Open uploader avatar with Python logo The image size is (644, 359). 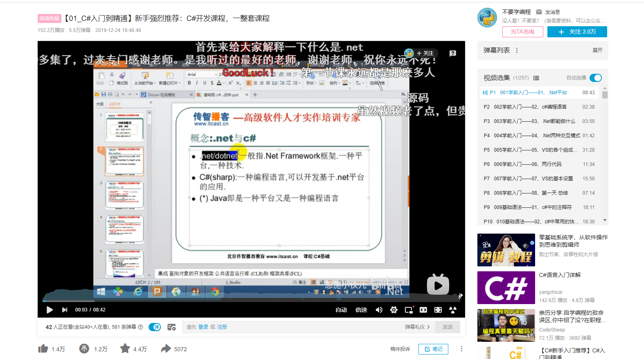(487, 18)
